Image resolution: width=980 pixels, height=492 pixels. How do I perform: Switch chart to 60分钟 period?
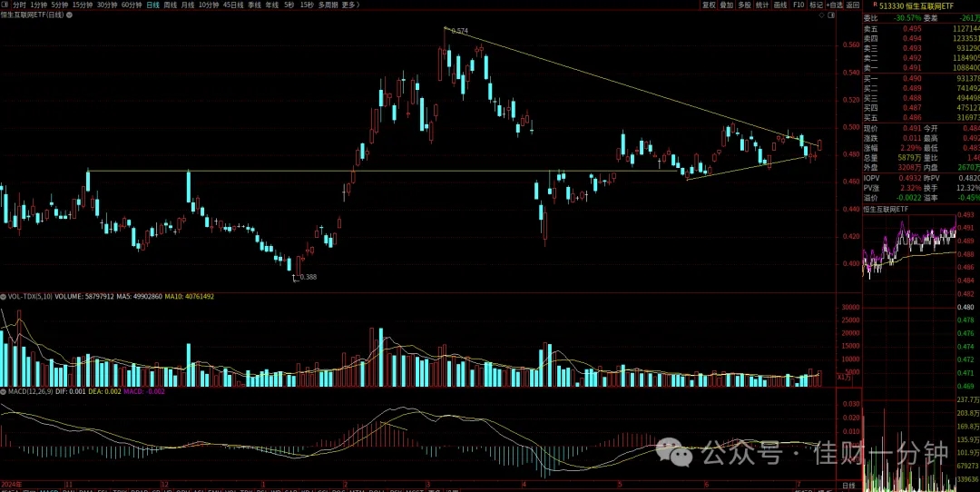coord(132,5)
